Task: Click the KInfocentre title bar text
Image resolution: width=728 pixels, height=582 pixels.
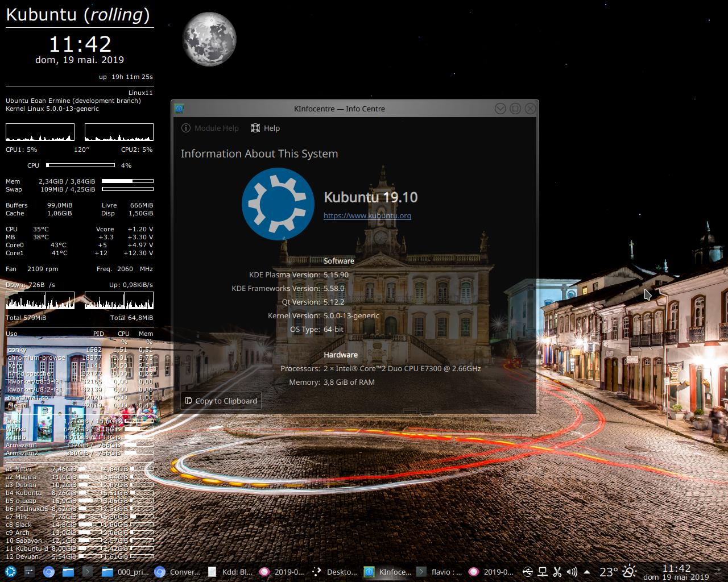Action: tap(340, 109)
